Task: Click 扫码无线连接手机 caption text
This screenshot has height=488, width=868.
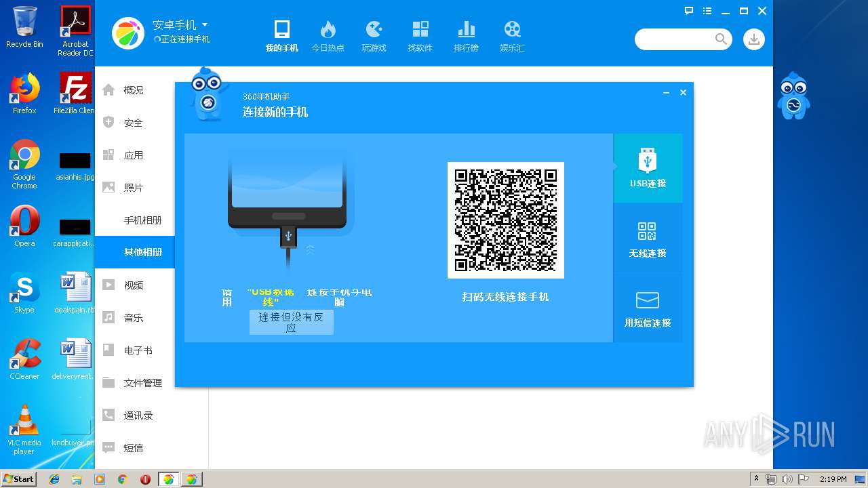Action: 505,297
